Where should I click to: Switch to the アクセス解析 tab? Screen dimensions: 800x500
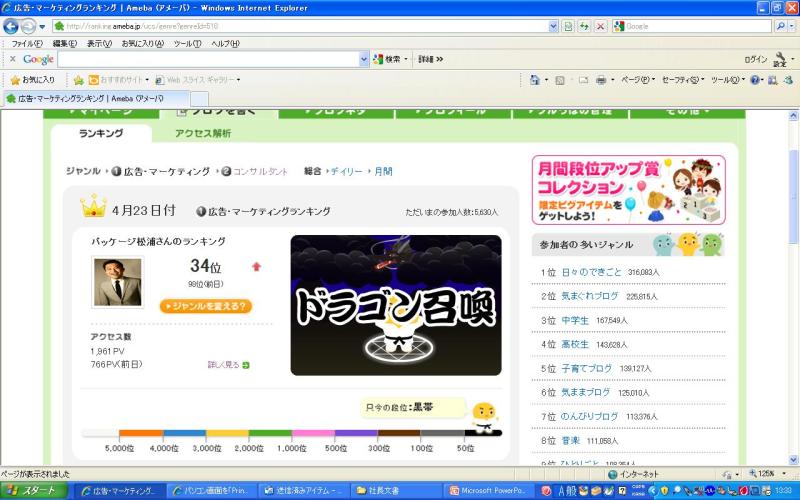coord(202,133)
